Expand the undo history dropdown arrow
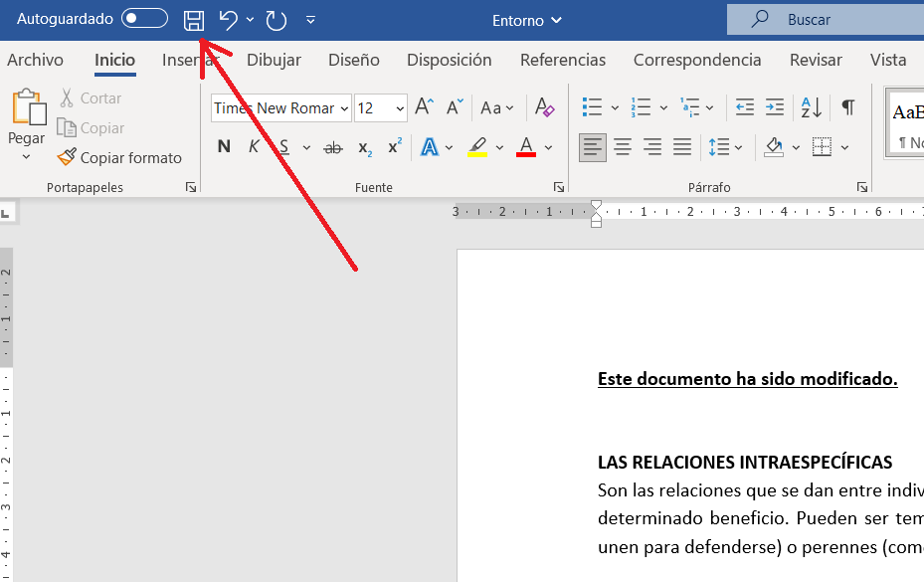 250,20
